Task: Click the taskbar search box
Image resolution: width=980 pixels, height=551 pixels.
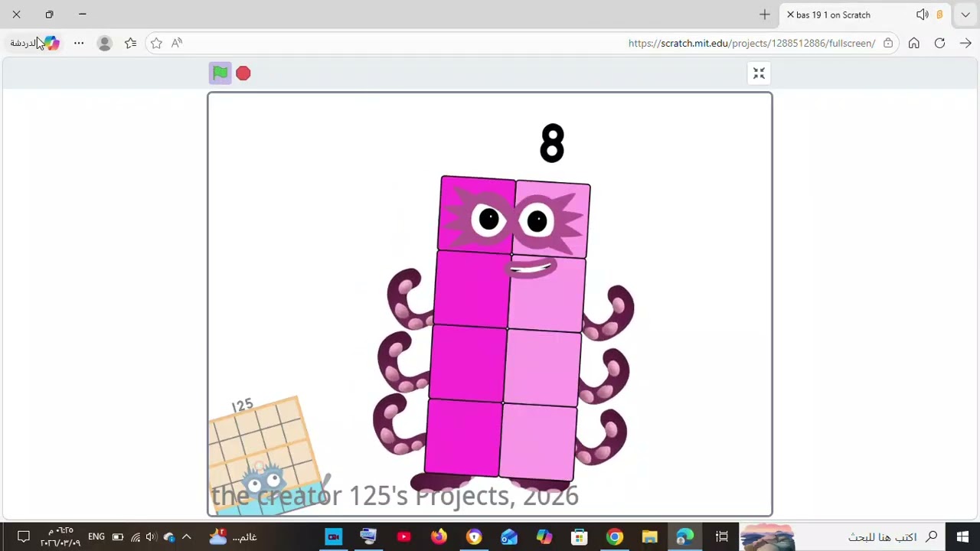Action: coord(842,537)
